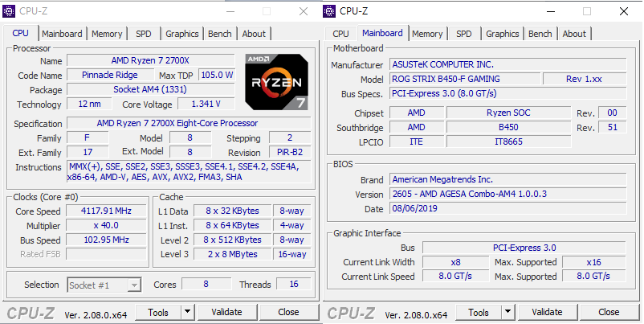This screenshot has width=644, height=324.
Task: Click the 'ROG STRIX B450-F GAMING' model field
Action: (x=465, y=79)
